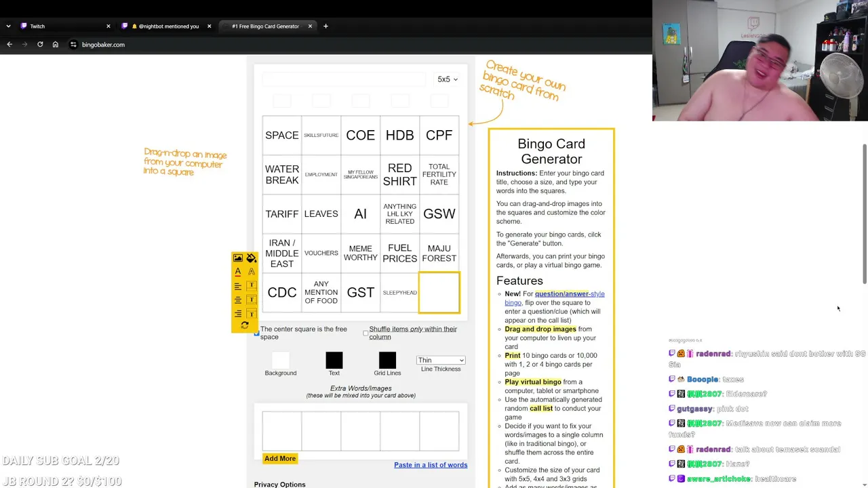Close the nightbot mentioned you tab
The width and height of the screenshot is (868, 488).
(x=209, y=26)
